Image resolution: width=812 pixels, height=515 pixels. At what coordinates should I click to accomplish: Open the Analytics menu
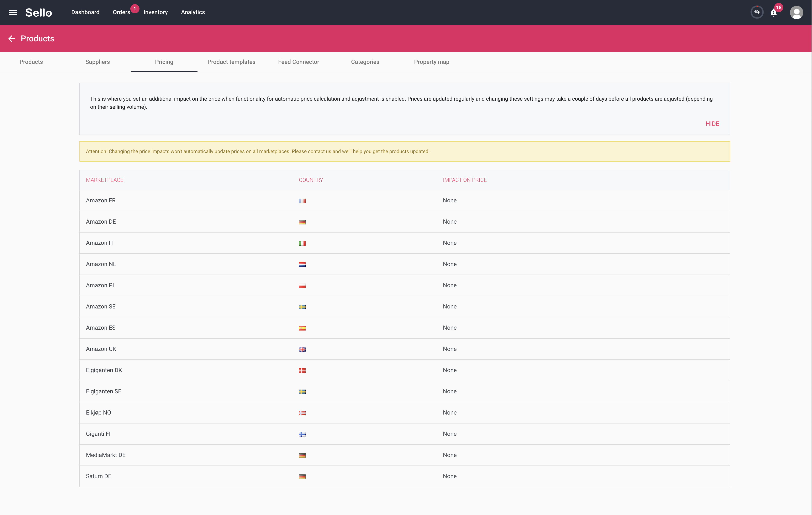pos(193,12)
